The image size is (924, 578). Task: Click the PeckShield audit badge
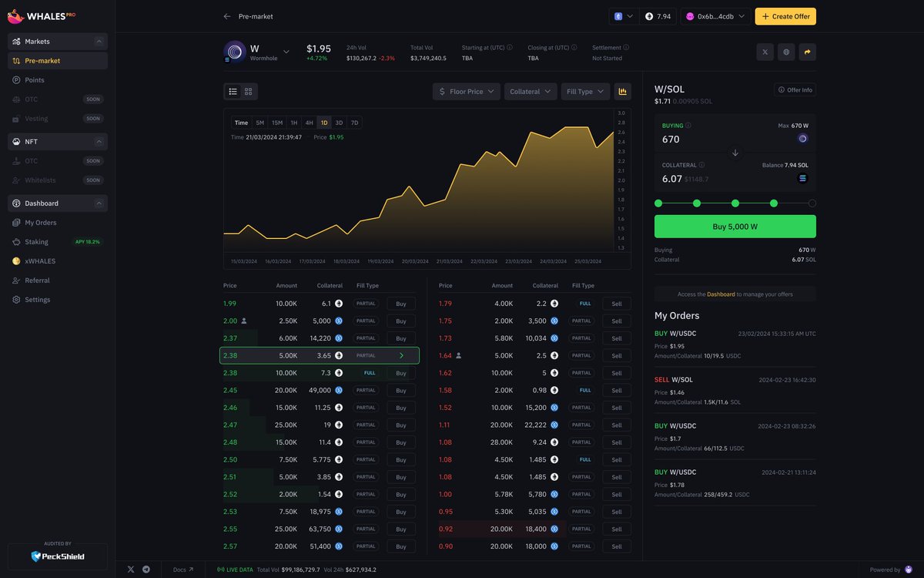click(x=58, y=556)
